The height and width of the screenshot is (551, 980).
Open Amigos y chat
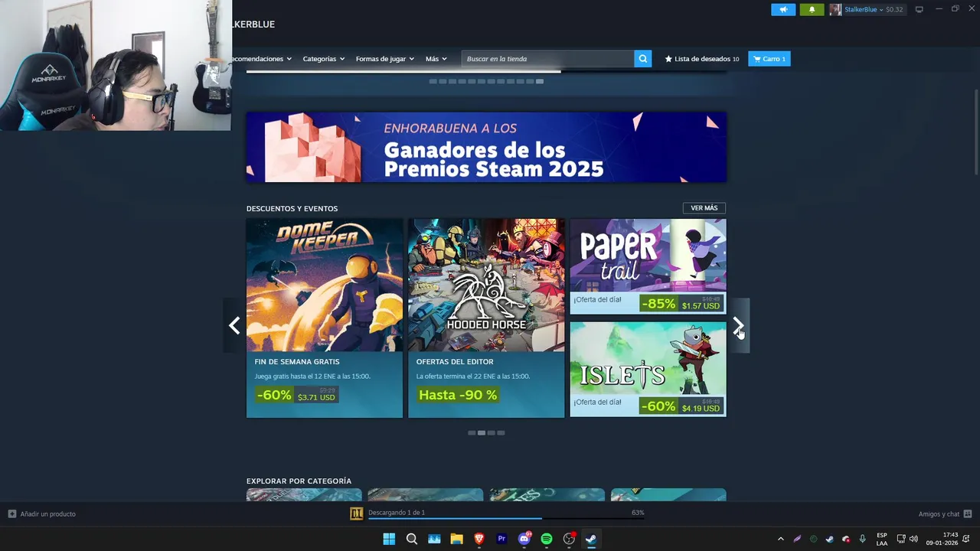(945, 514)
